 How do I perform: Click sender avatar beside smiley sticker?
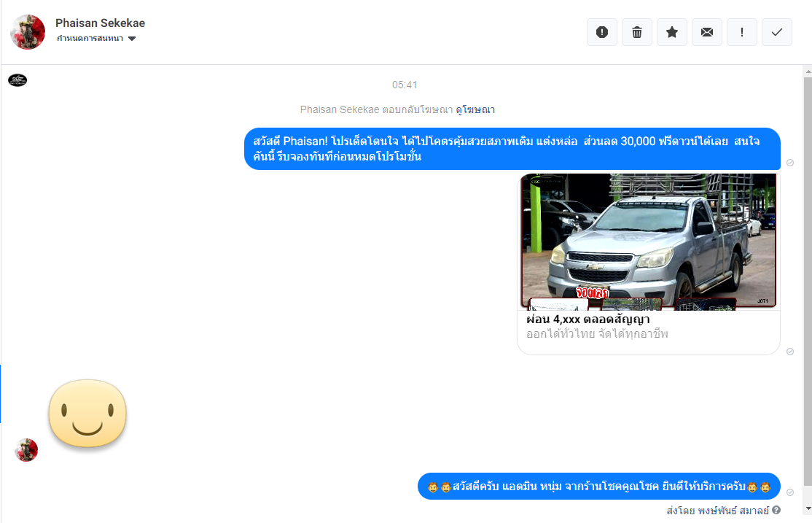pos(26,450)
